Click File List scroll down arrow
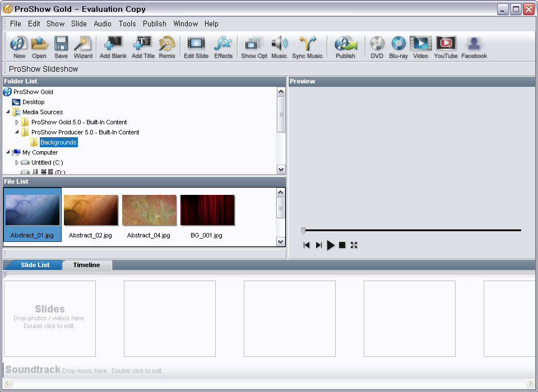This screenshot has height=392, width=538. tap(281, 241)
